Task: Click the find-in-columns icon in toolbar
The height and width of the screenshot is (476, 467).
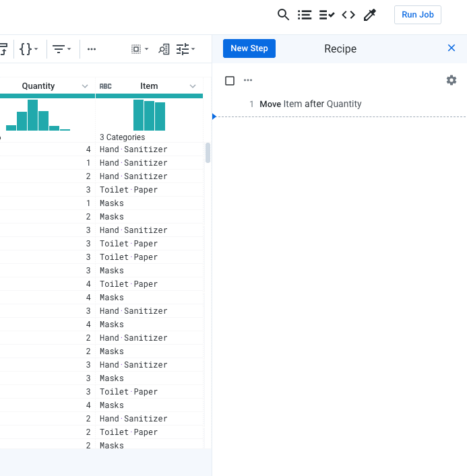Action: [164, 49]
